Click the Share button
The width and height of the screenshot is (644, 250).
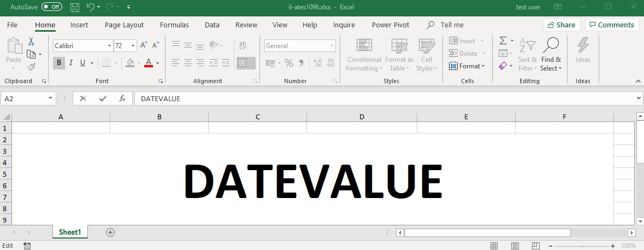(562, 25)
